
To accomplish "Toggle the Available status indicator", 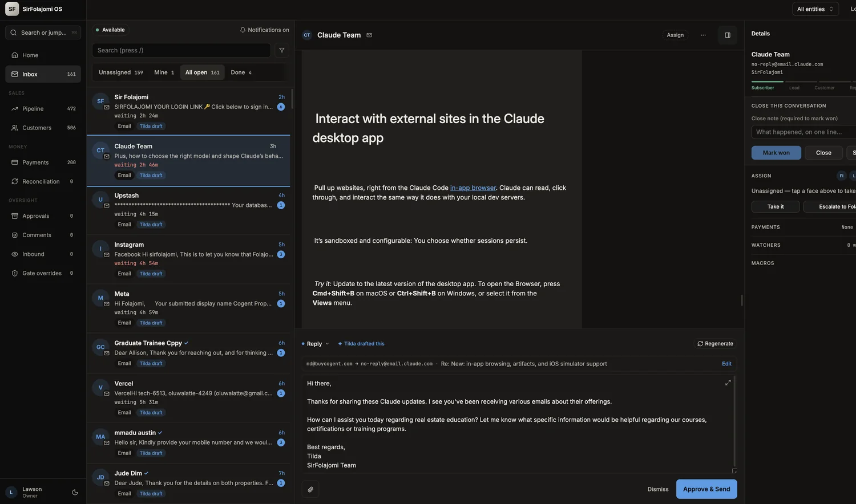I will pyautogui.click(x=110, y=30).
